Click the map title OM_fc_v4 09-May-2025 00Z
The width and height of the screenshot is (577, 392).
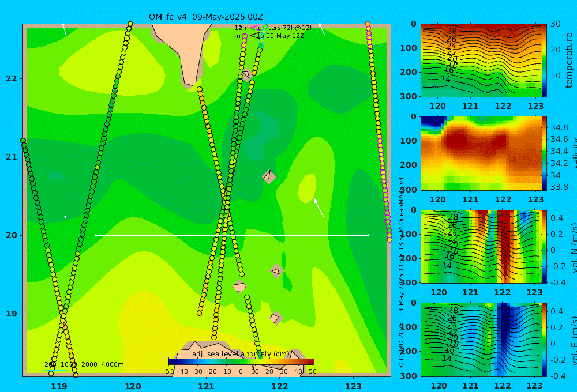206,17
